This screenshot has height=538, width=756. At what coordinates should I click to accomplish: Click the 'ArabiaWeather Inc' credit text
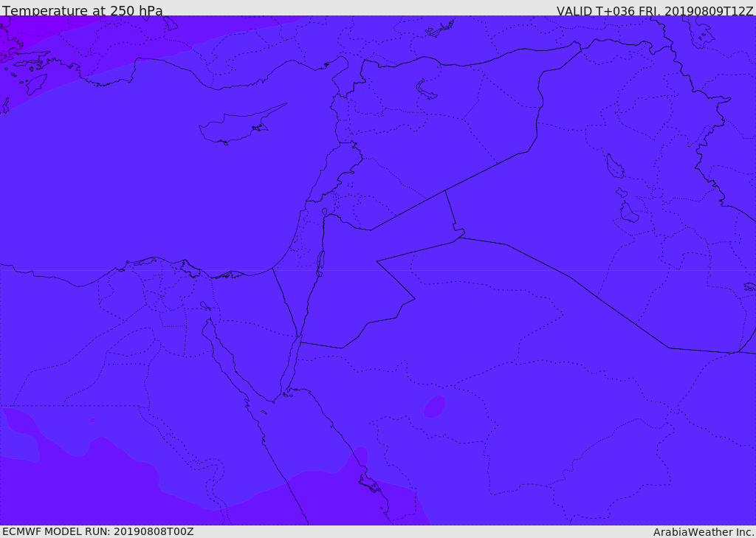703,532
